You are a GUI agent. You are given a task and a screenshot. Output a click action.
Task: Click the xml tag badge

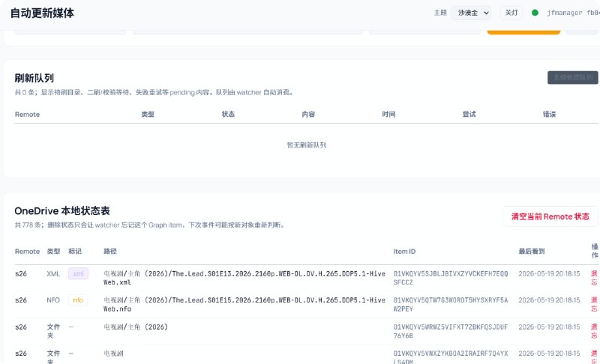[x=78, y=273]
